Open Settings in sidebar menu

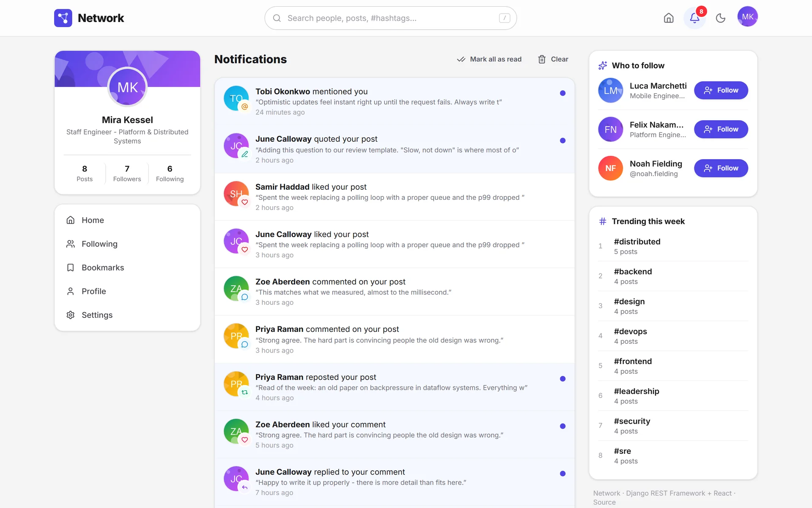[127, 315]
